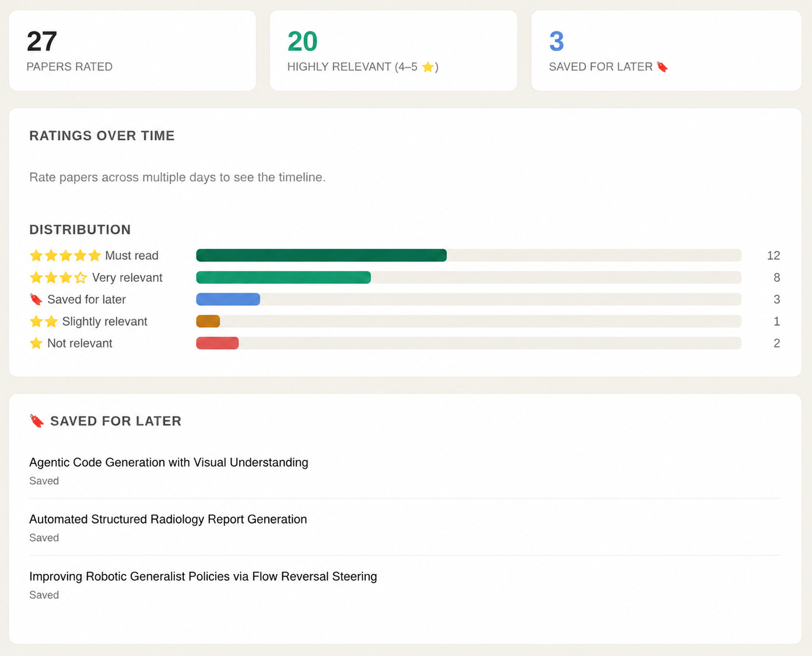Click the Must read label
This screenshot has height=656, width=812.
[x=131, y=256]
